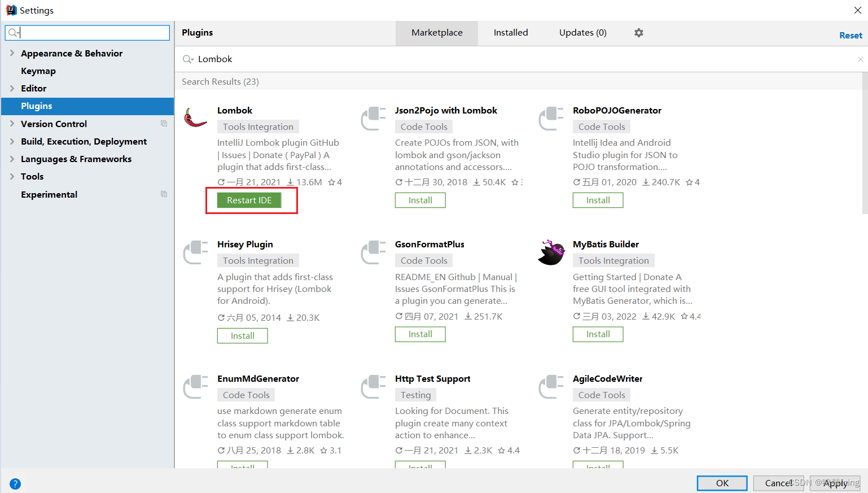This screenshot has height=493, width=868.
Task: Click the Lombok chili pepper plugin icon
Action: pyautogui.click(x=195, y=117)
